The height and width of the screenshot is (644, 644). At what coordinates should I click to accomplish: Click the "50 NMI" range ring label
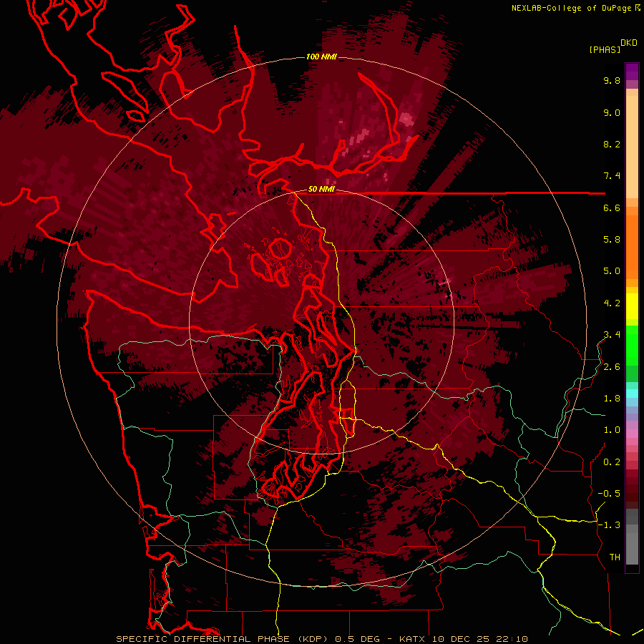pyautogui.click(x=321, y=190)
